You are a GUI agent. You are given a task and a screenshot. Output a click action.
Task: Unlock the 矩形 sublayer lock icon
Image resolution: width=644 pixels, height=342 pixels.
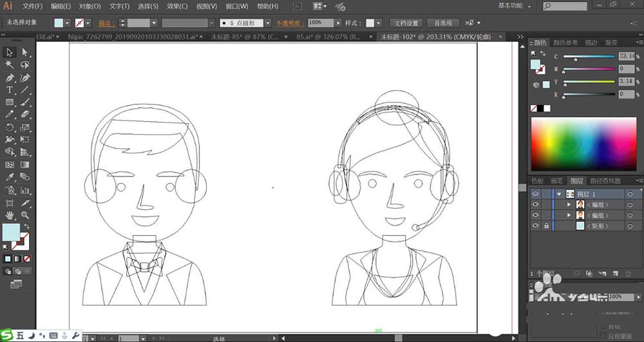click(x=546, y=226)
